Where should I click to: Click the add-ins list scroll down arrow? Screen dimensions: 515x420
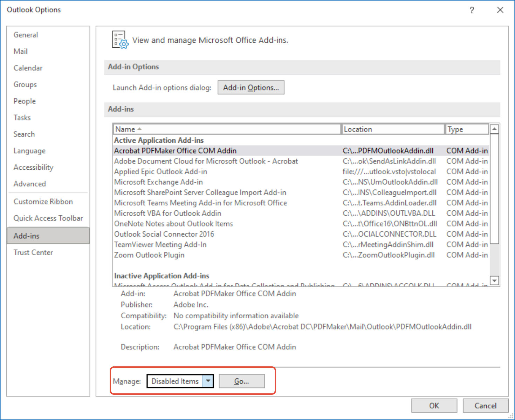494,280
